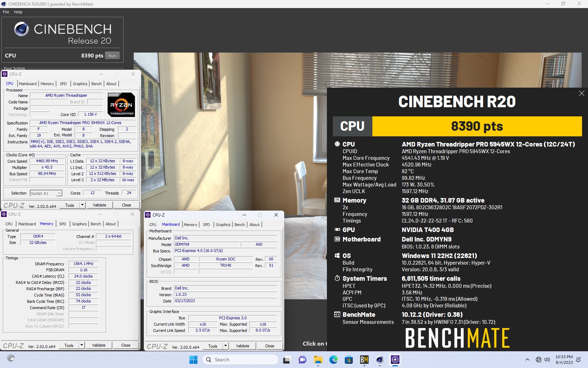Expand the Tools dropdown arrow in the CPU tab window
Screen dimensions: 588x368
click(82, 205)
